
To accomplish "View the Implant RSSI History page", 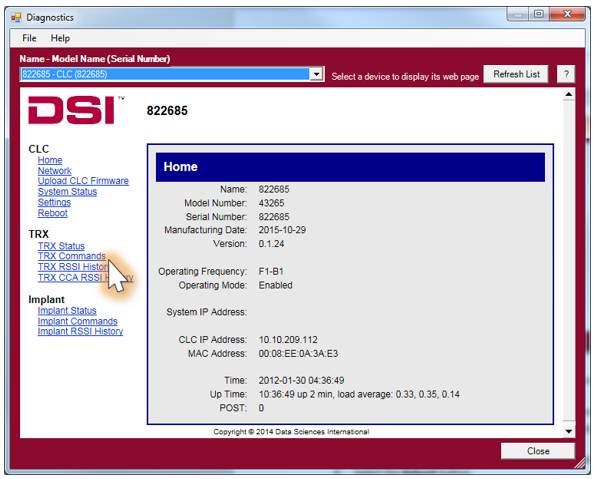I will tap(80, 331).
